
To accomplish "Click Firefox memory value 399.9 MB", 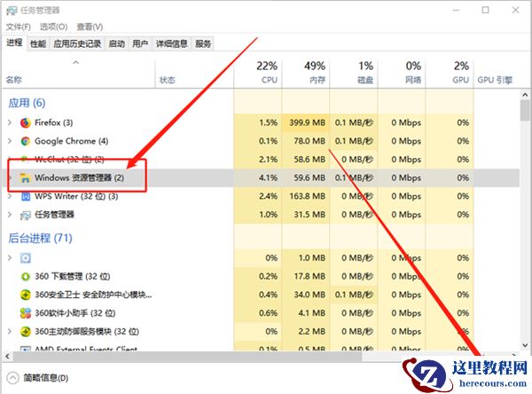I will 307,122.
